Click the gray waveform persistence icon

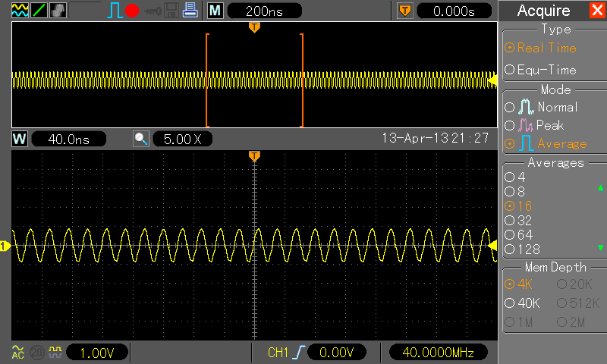coord(58,10)
